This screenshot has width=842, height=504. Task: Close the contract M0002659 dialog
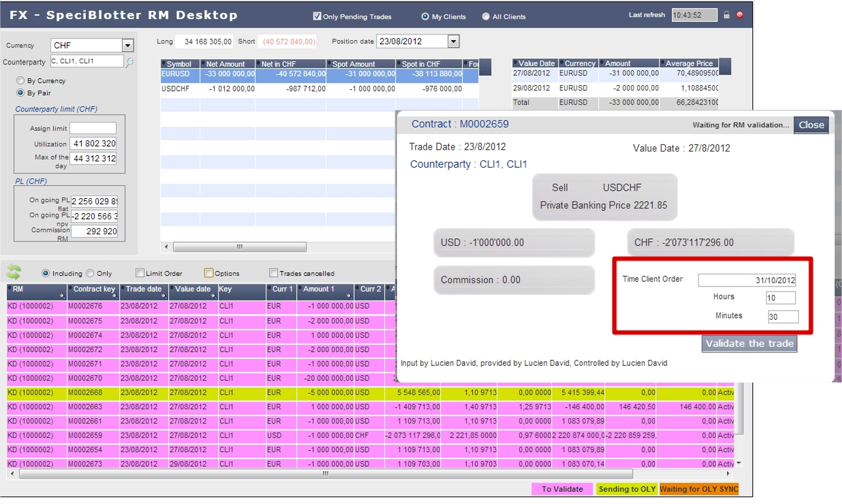(x=811, y=125)
